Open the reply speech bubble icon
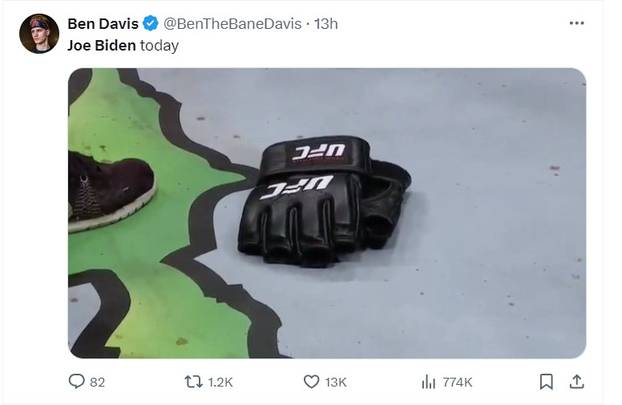This screenshot has width=622, height=405. [x=77, y=381]
